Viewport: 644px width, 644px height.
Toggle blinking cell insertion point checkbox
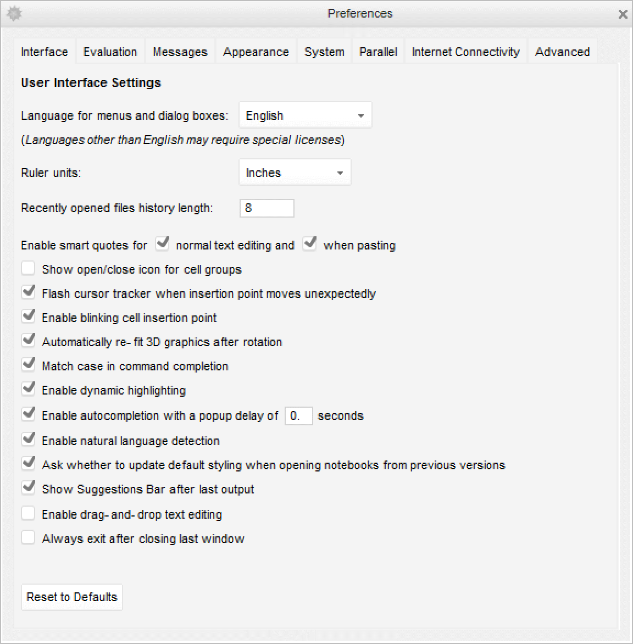[28, 317]
